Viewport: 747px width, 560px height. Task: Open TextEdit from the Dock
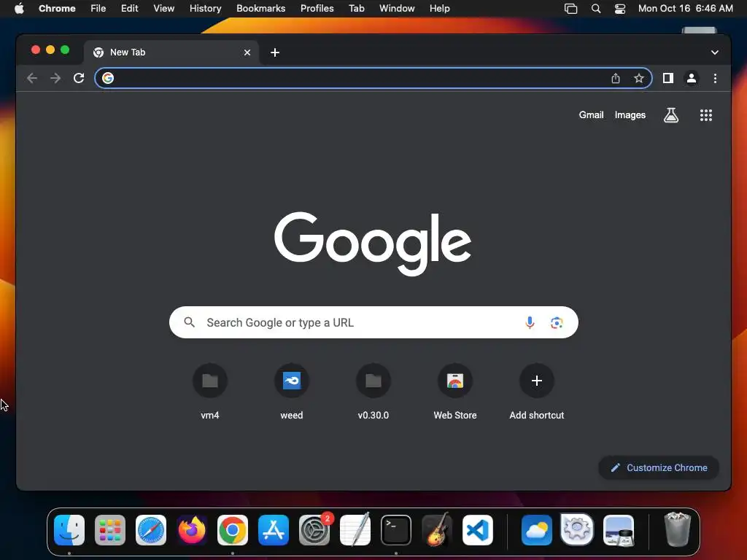[x=355, y=530]
